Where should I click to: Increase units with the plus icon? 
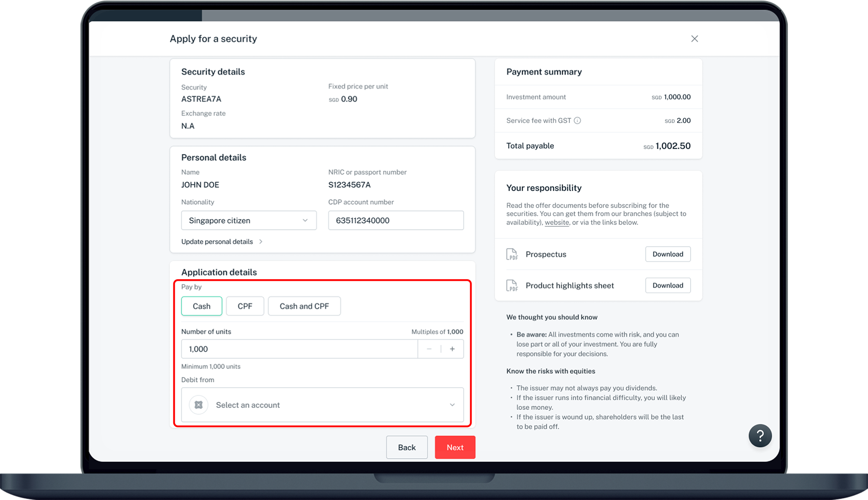coord(452,349)
